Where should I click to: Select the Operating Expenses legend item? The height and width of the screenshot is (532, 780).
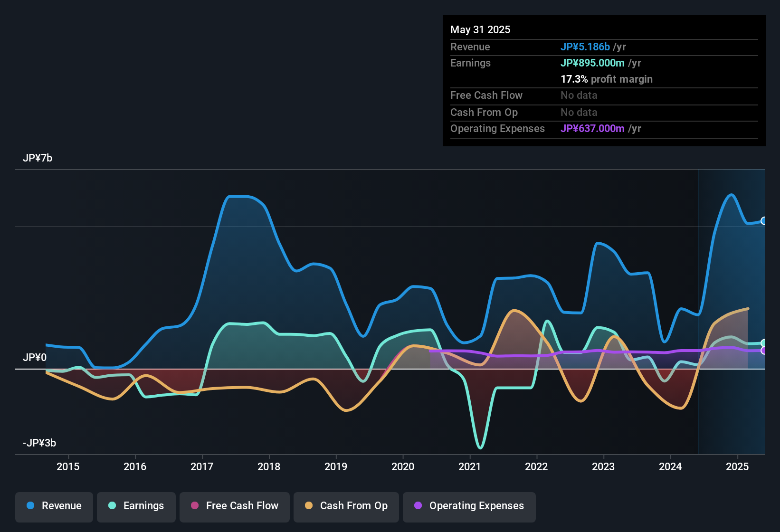pyautogui.click(x=469, y=506)
